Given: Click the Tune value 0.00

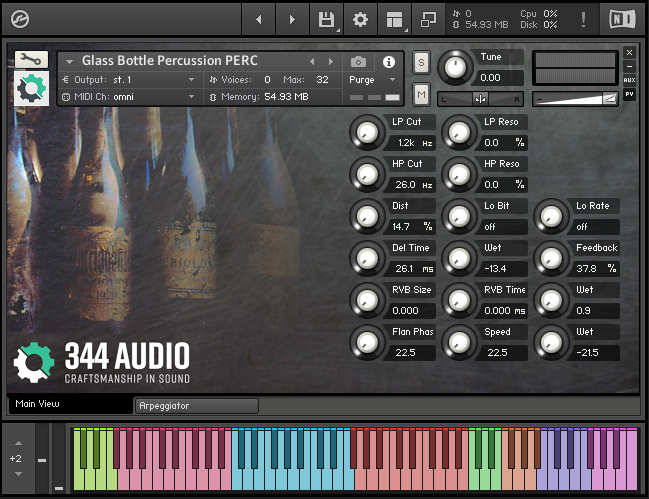Looking at the screenshot, I should point(497,78).
